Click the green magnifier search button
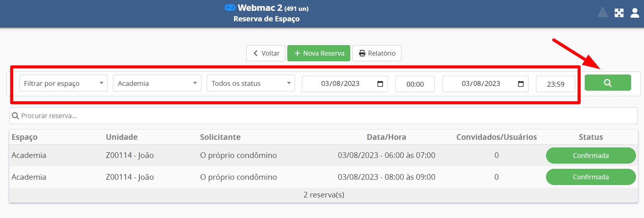 click(607, 83)
